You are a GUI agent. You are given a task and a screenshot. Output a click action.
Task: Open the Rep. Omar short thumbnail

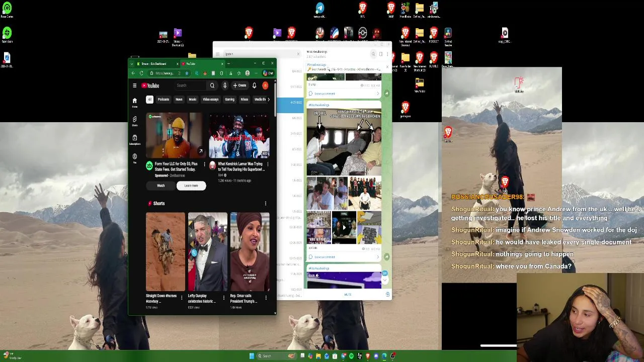coord(250,252)
